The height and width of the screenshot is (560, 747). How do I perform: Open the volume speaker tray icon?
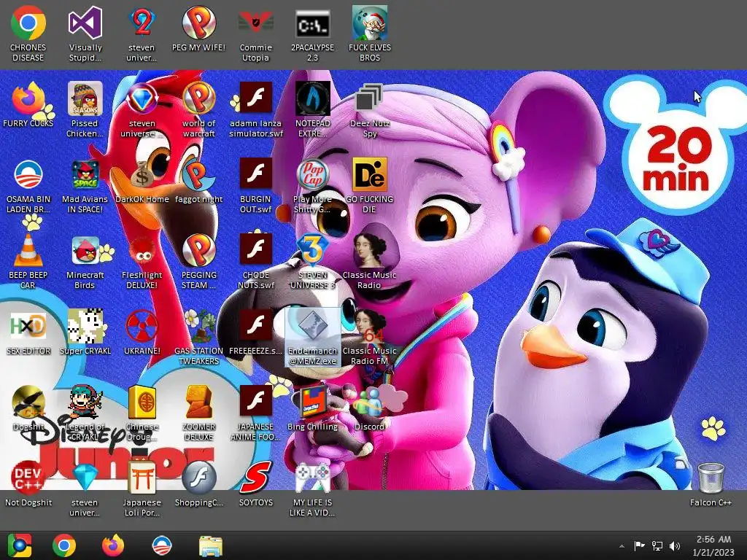coord(675,545)
